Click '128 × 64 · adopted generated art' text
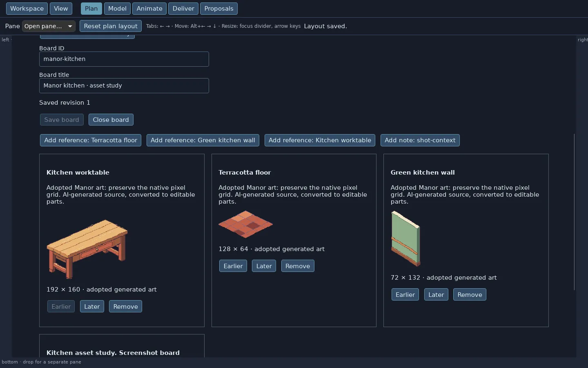 (x=272, y=249)
